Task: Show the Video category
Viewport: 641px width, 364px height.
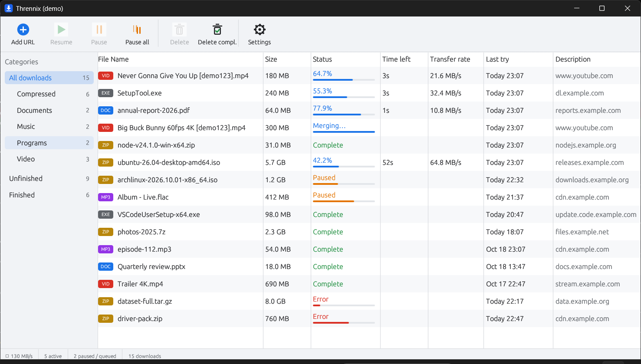Action: (49, 159)
